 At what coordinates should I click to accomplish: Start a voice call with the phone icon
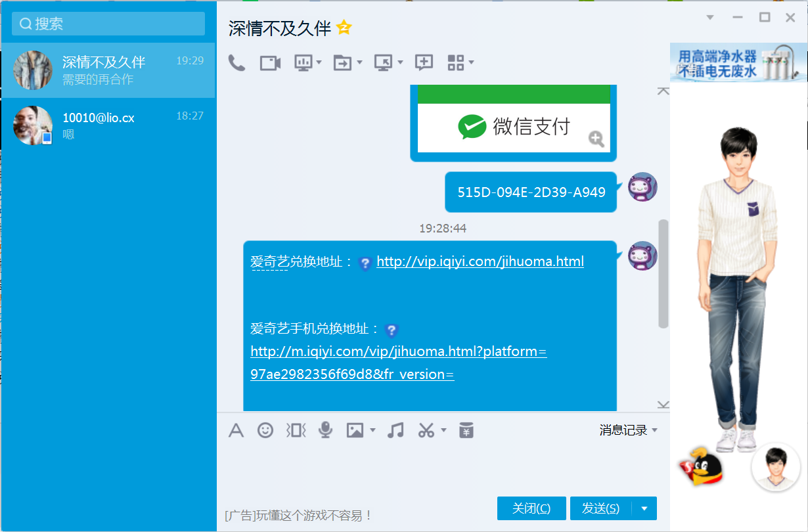(x=236, y=62)
